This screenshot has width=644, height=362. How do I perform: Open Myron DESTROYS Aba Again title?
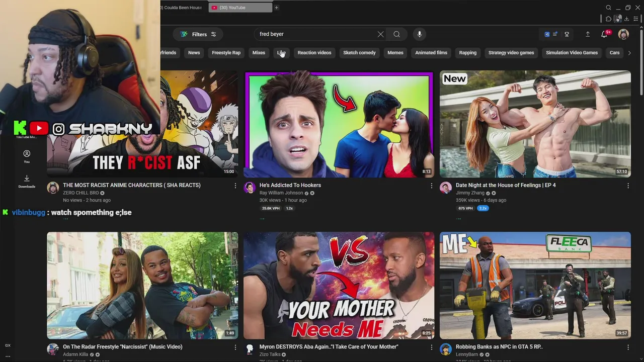click(x=329, y=347)
